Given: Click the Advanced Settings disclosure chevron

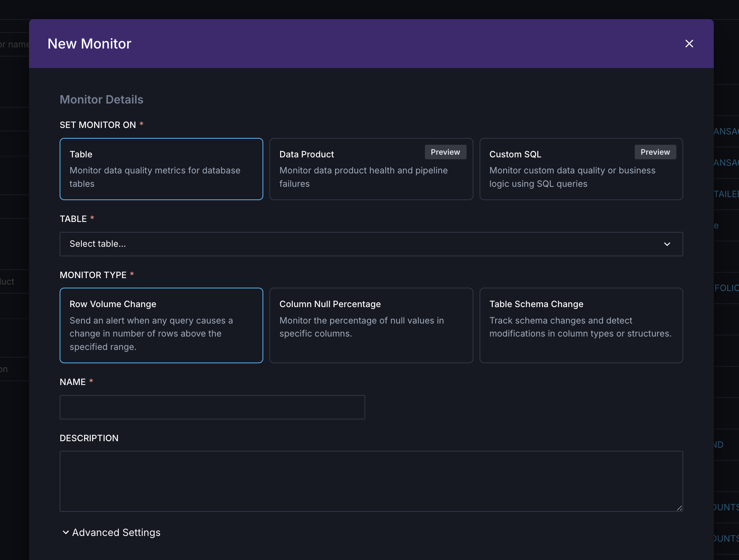Looking at the screenshot, I should coord(65,532).
